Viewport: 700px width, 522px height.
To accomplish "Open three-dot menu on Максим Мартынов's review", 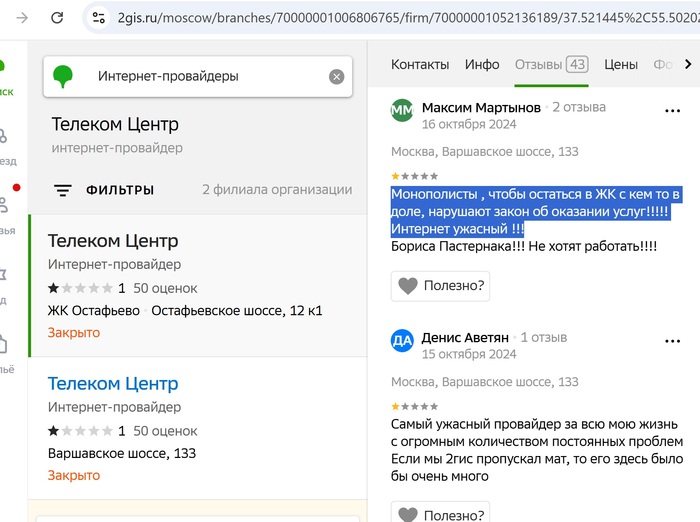I will pos(672,109).
